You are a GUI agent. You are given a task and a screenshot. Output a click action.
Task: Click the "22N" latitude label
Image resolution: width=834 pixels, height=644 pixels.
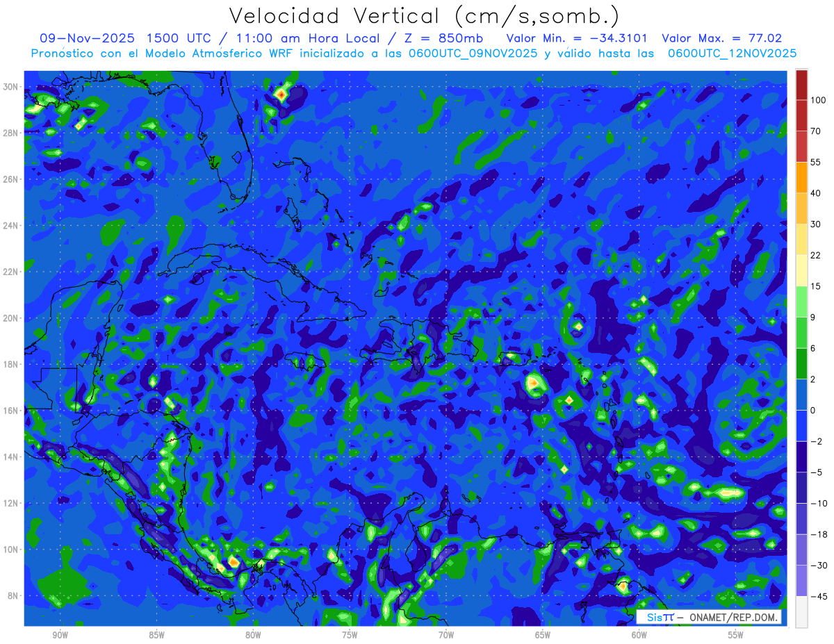pos(11,272)
